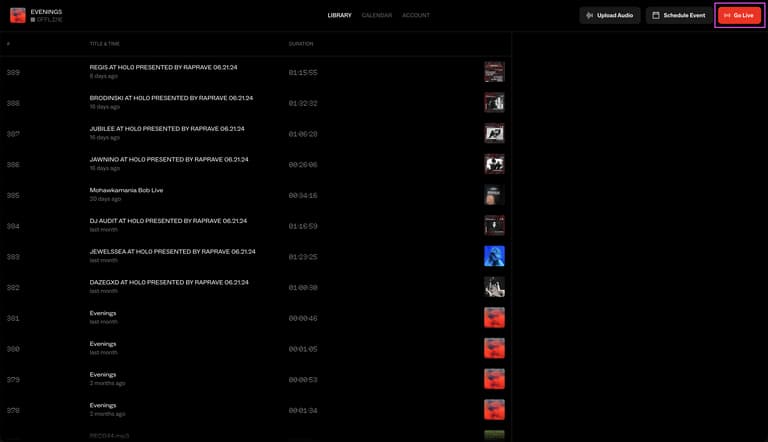Image resolution: width=768 pixels, height=442 pixels.
Task: Click duration 00:34:16 of Mohawkamania recording
Action: (303, 196)
